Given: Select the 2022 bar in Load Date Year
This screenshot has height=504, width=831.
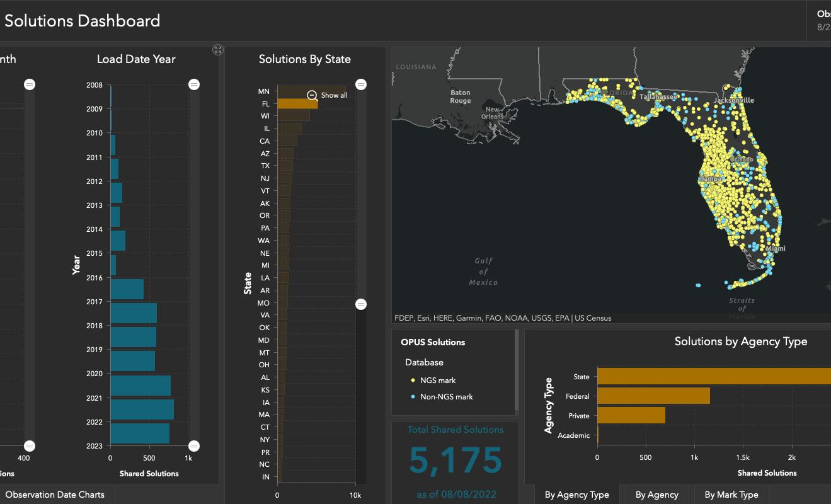Looking at the screenshot, I should (139, 433).
